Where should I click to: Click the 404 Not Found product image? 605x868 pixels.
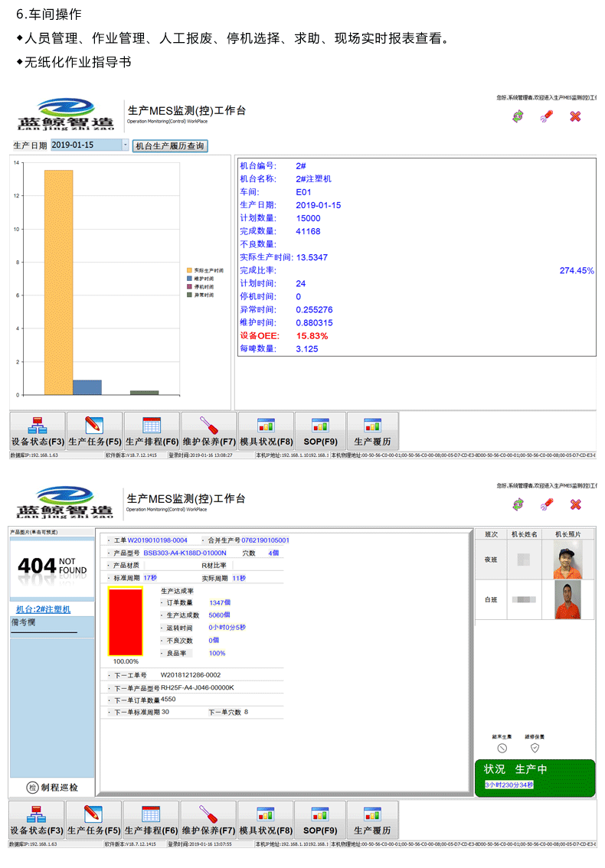52,566
